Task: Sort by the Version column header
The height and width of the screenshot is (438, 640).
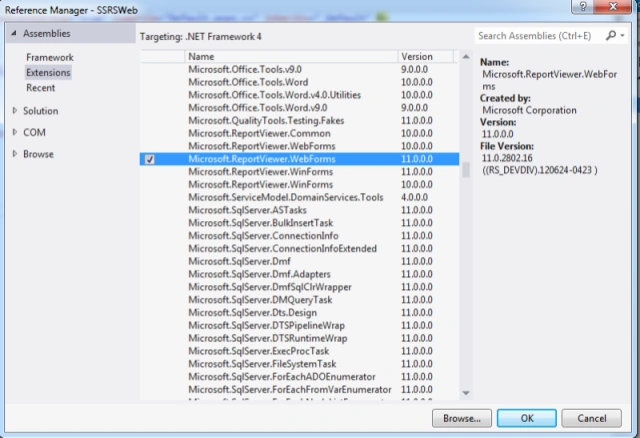Action: click(x=425, y=56)
